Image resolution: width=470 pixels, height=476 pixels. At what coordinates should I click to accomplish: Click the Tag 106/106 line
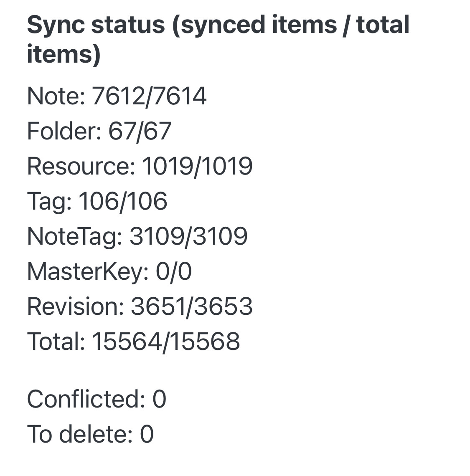[97, 202]
